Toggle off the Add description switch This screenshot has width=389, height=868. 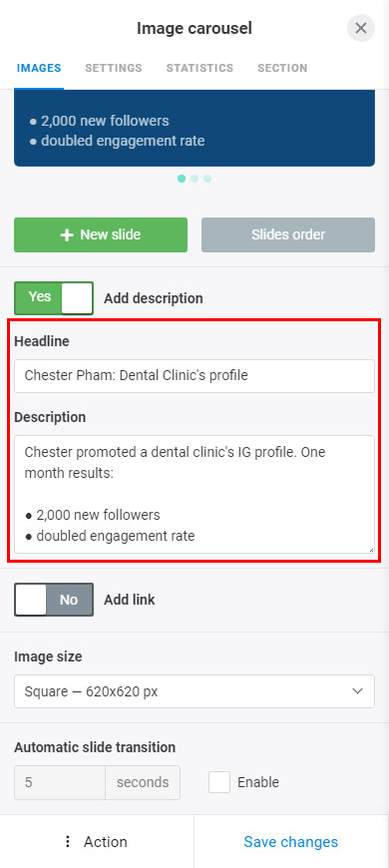click(54, 298)
